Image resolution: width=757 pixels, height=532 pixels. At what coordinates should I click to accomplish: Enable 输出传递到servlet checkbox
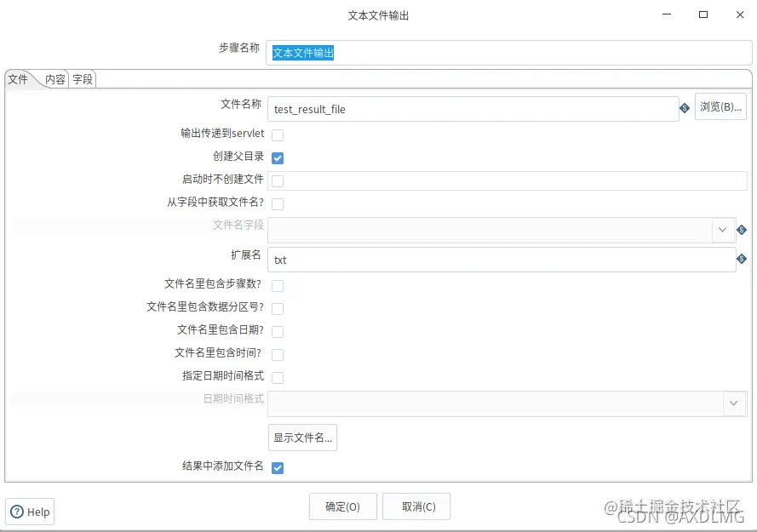(x=278, y=134)
